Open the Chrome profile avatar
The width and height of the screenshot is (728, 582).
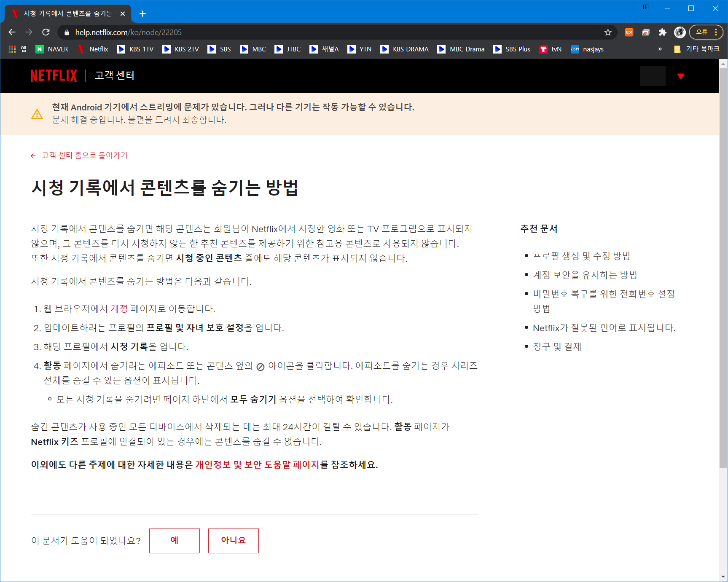(680, 32)
